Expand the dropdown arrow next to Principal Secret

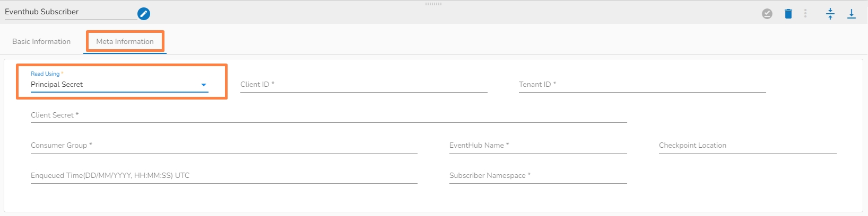(x=203, y=85)
